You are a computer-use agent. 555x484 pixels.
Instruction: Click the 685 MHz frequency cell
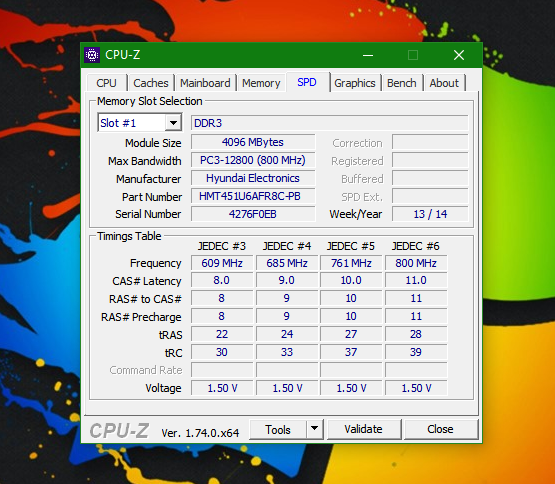[287, 263]
